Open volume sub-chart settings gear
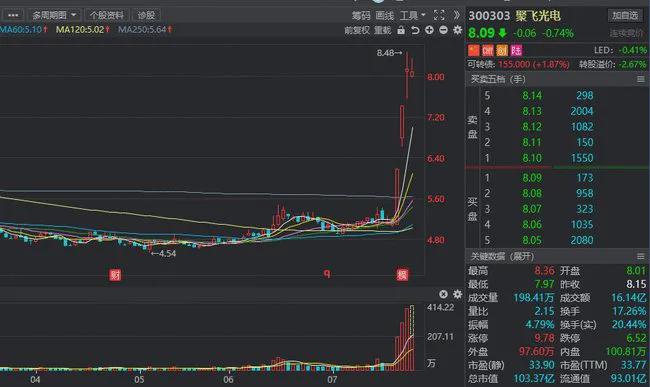The width and height of the screenshot is (650, 387). click(457, 294)
